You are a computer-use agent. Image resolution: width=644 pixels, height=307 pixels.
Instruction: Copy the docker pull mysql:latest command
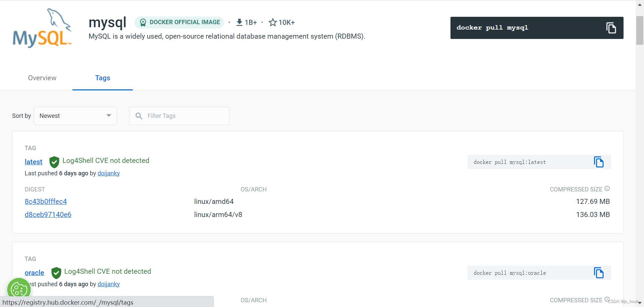click(598, 162)
